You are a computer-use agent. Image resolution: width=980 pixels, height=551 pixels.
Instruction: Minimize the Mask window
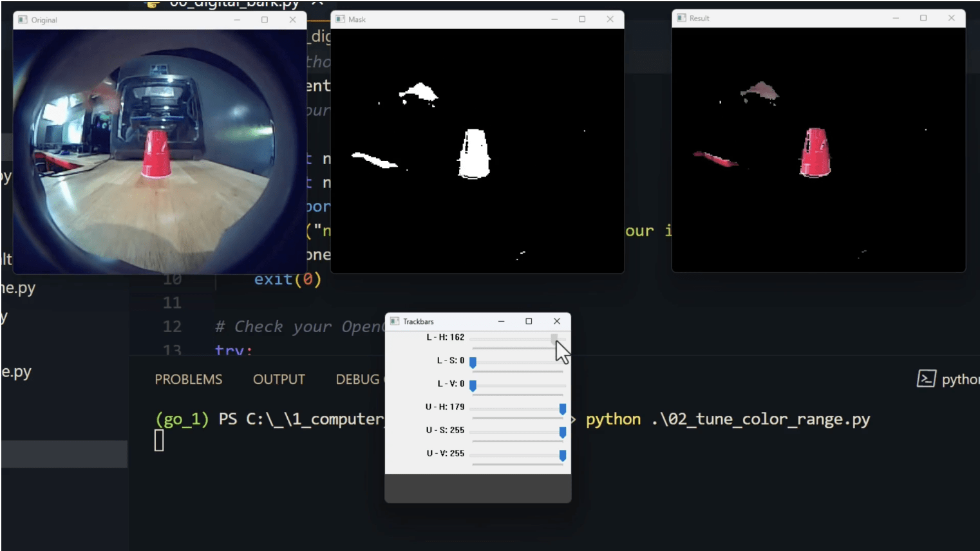554,19
